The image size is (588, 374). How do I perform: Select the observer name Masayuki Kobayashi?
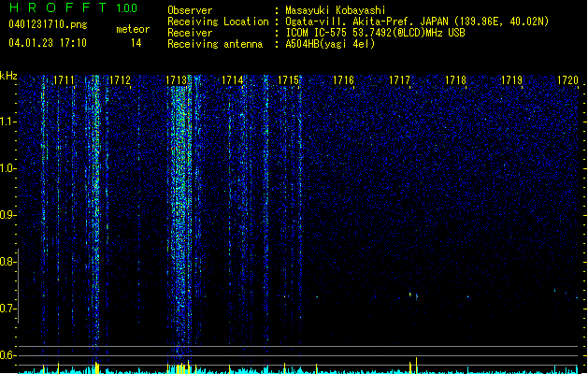click(336, 10)
